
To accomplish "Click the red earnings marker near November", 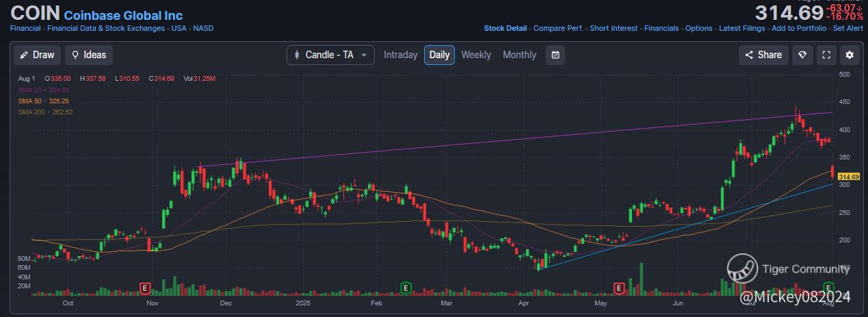I will coord(144,288).
